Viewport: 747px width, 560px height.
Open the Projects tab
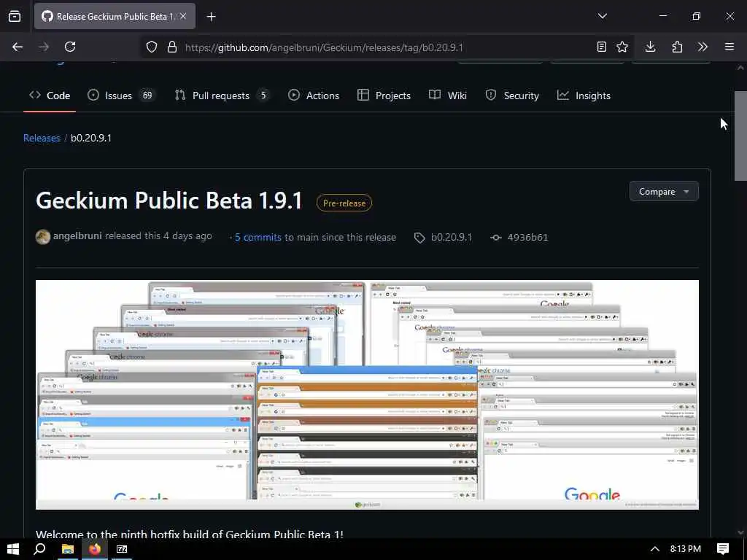tap(384, 96)
